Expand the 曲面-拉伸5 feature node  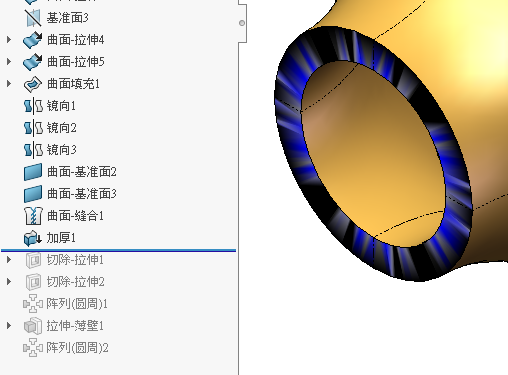tap(9, 62)
